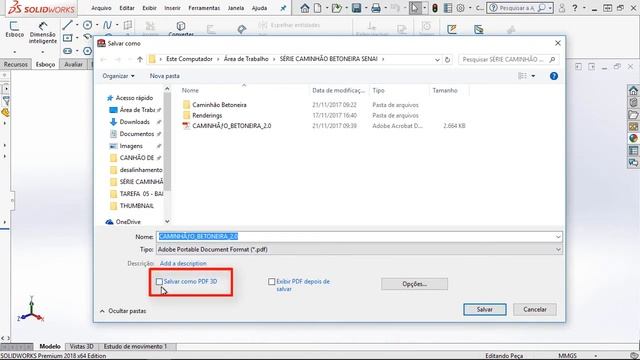
Task: Open the Inserir menu
Action: (x=172, y=8)
